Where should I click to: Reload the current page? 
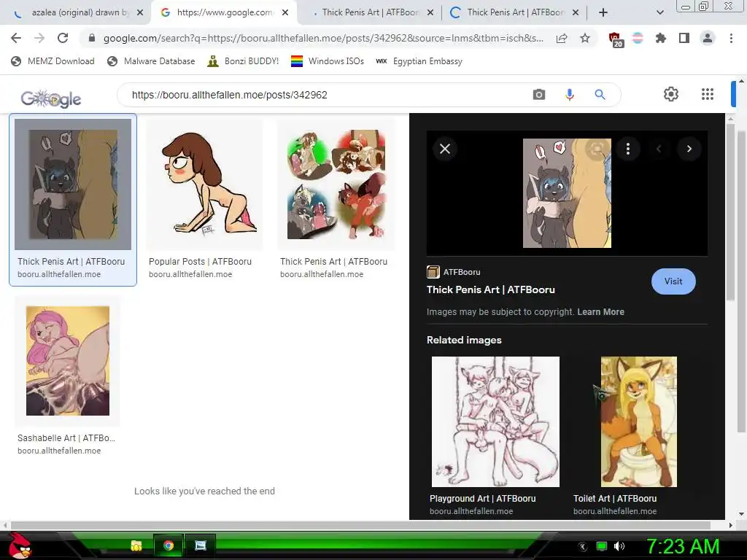click(x=63, y=38)
